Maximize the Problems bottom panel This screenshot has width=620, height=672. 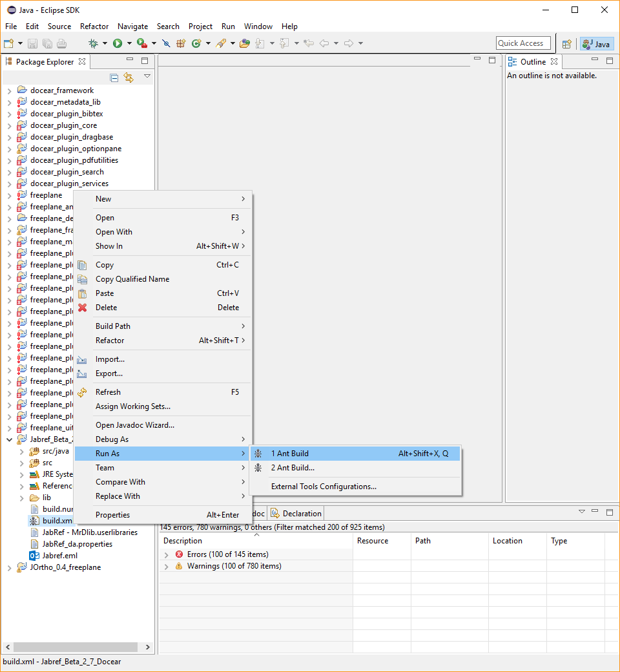(x=610, y=512)
